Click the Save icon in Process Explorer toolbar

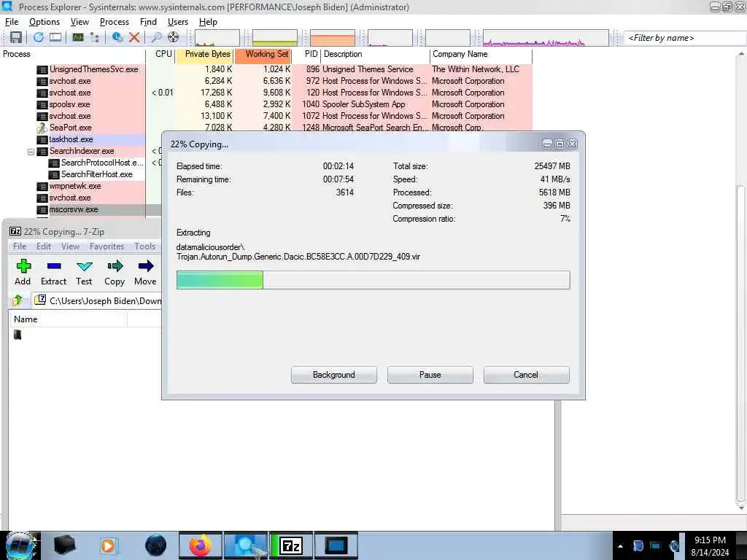click(16, 37)
